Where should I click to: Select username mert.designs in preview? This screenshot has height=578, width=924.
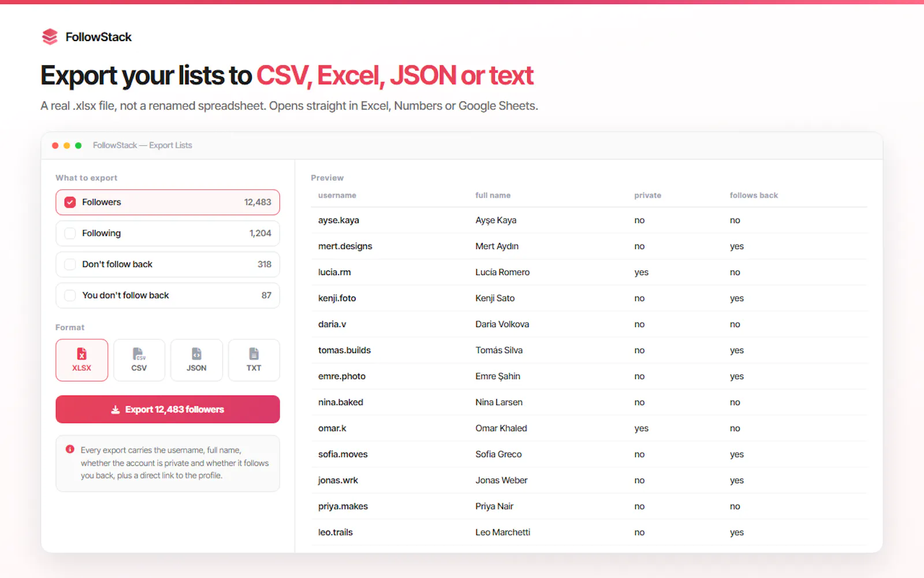(345, 246)
